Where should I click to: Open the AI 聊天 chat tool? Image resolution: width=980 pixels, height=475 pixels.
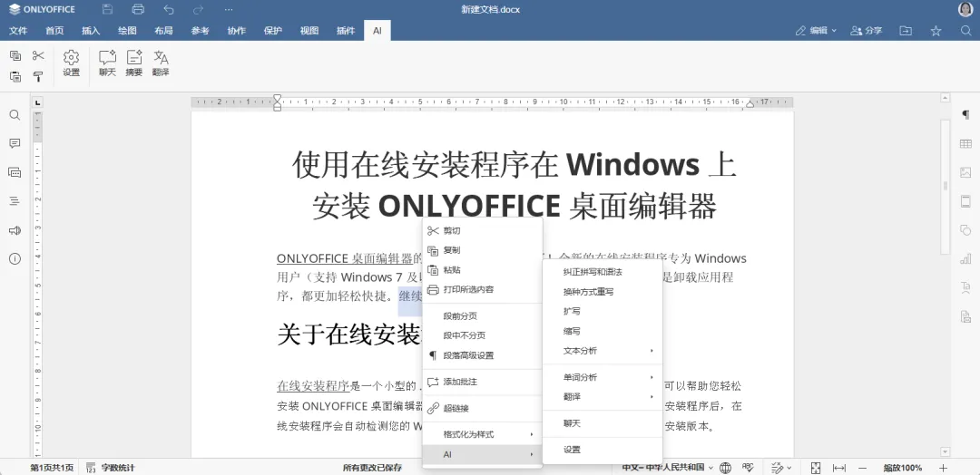(x=107, y=63)
